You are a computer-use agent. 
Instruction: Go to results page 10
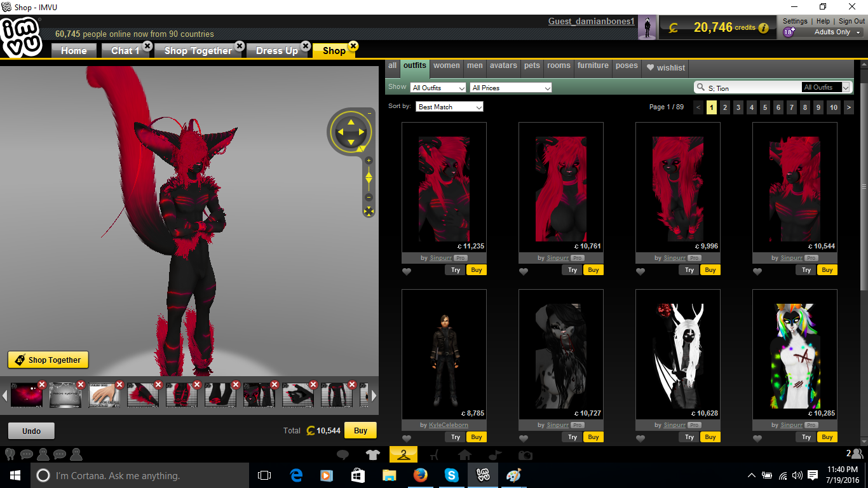point(834,107)
